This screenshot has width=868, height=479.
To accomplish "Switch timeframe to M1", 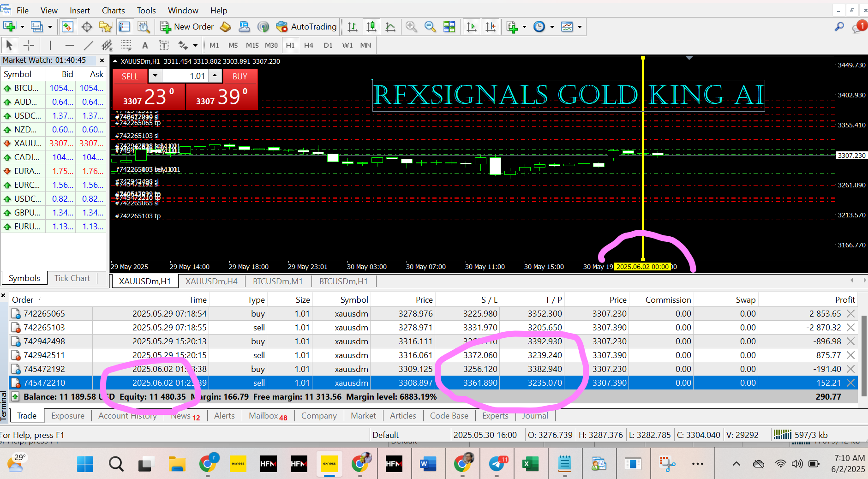I will (214, 45).
